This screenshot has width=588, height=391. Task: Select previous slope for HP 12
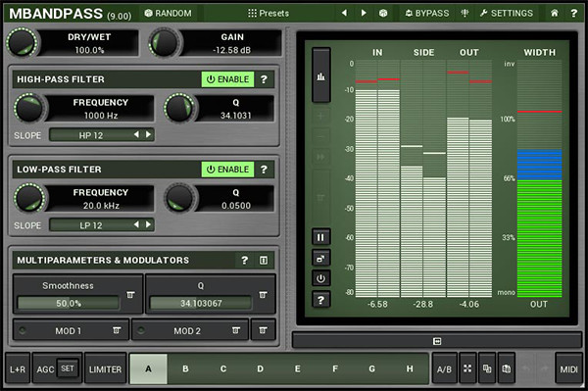(137, 134)
